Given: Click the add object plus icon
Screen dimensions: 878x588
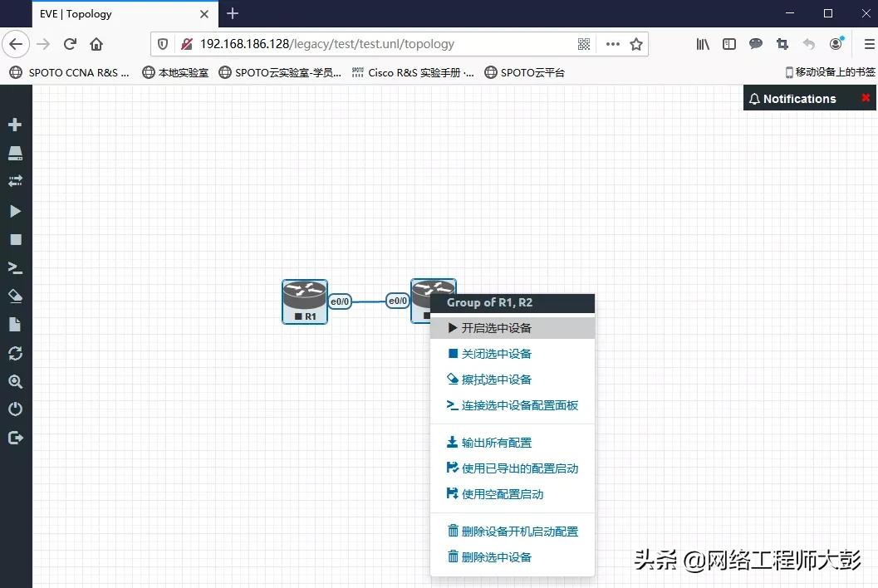Looking at the screenshot, I should (x=15, y=124).
